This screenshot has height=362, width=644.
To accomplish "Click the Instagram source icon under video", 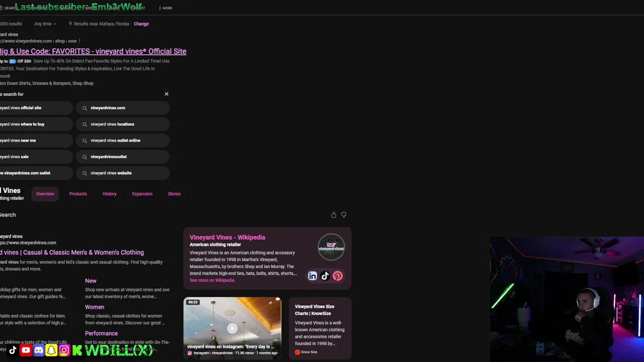I will coord(190,353).
